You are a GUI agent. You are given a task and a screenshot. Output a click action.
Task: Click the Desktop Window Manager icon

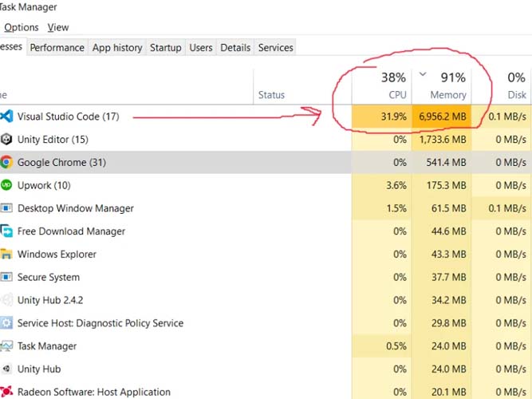click(6, 208)
